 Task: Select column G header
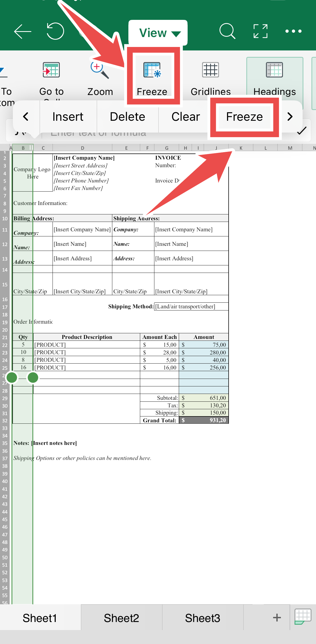pyautogui.click(x=167, y=148)
